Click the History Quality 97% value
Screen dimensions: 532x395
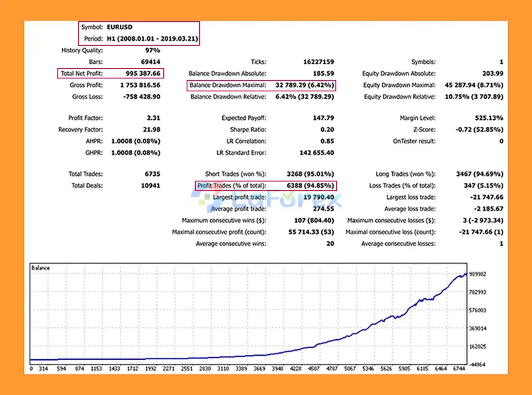(x=152, y=51)
